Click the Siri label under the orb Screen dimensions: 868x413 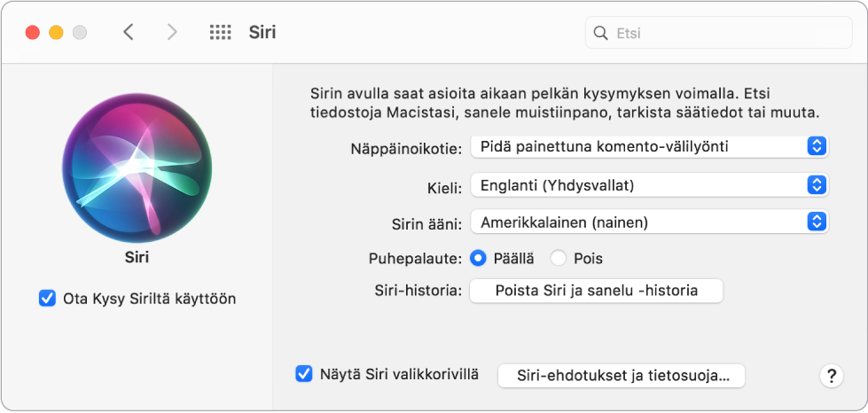click(x=137, y=258)
